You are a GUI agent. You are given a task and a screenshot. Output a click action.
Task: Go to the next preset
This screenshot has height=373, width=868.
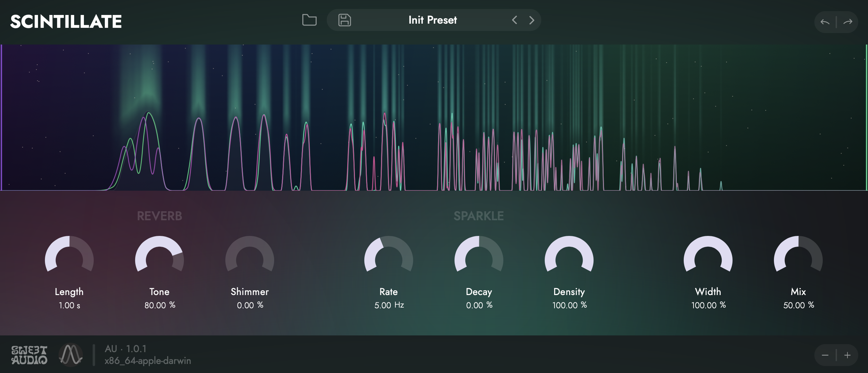click(532, 20)
